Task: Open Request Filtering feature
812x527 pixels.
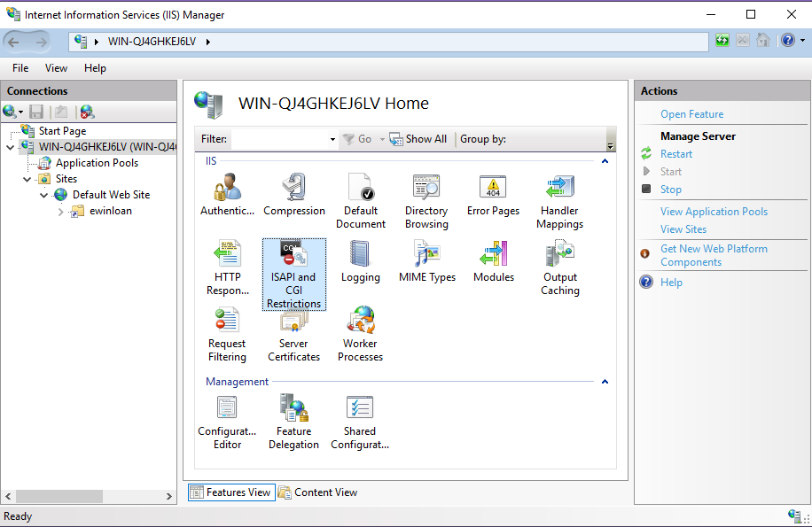Action: pos(227,335)
